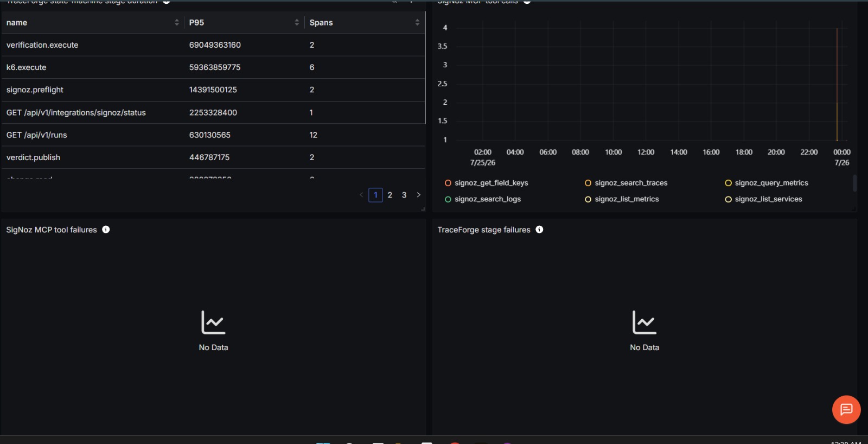Sort table by Spans column
868x444 pixels.
(x=417, y=22)
